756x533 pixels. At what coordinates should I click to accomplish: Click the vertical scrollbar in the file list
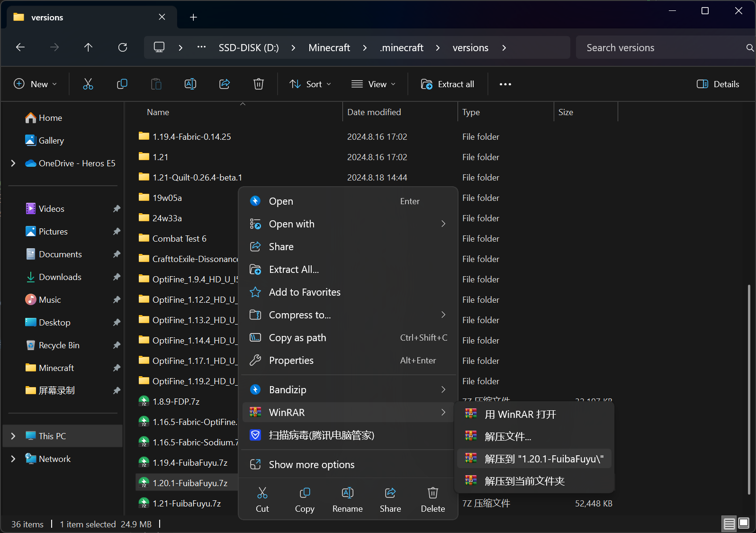point(748,388)
